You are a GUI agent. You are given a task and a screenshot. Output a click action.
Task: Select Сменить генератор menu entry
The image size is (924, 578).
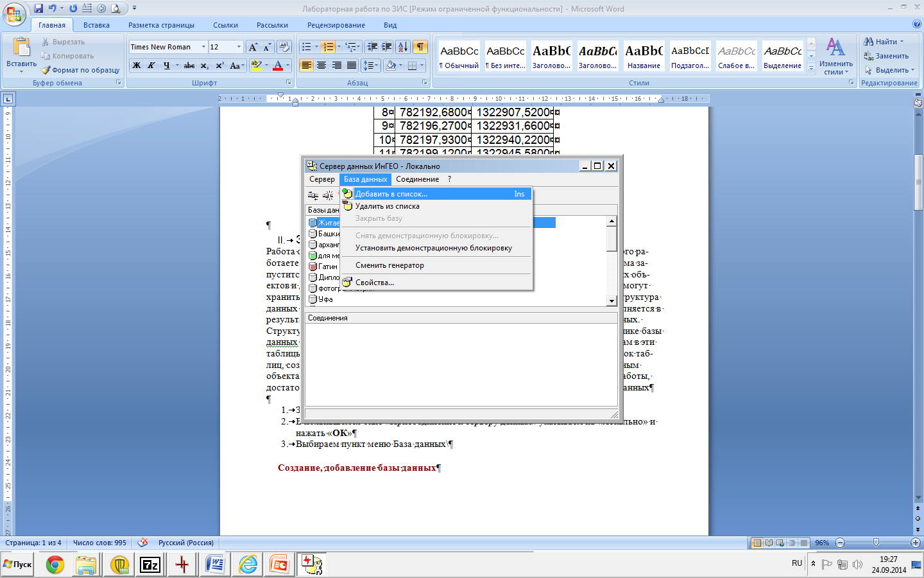coord(436,265)
